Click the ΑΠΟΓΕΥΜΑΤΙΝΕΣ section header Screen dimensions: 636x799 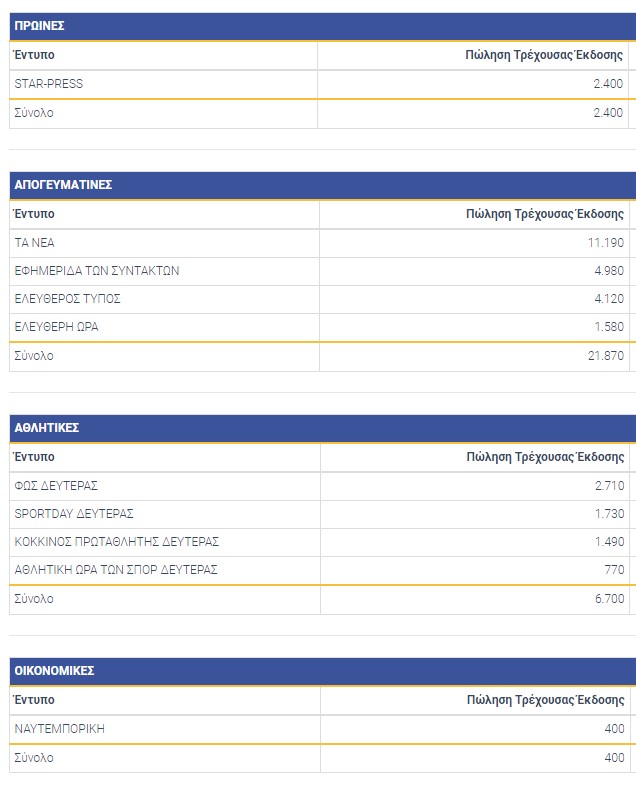[x=63, y=185]
